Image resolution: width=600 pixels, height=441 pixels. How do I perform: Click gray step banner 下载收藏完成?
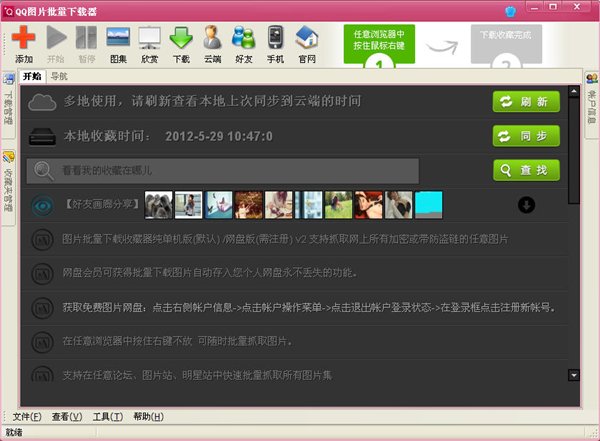coord(506,44)
